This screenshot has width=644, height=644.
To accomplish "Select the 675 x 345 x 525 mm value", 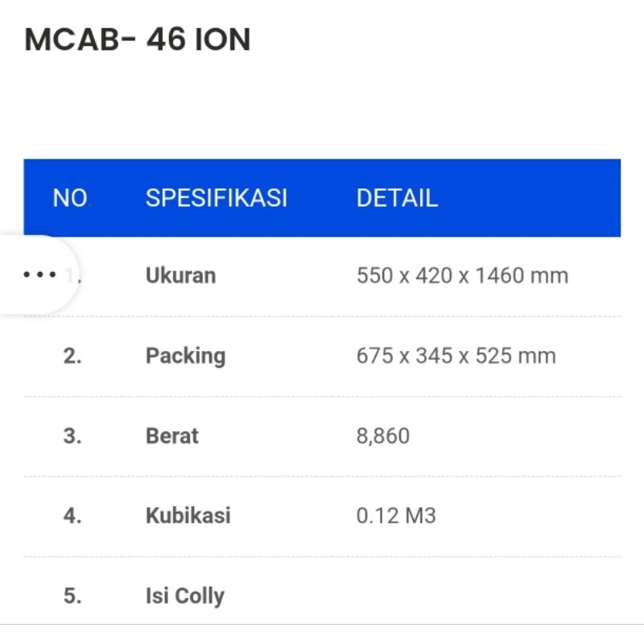I will pos(456,356).
